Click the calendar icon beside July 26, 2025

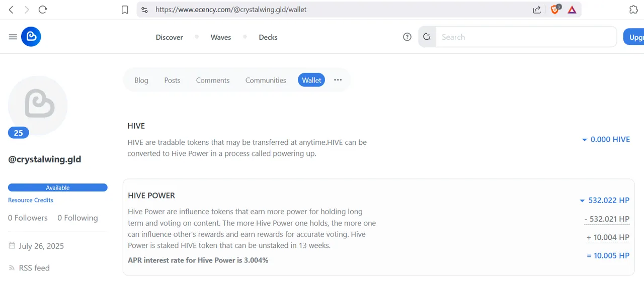pyautogui.click(x=12, y=246)
